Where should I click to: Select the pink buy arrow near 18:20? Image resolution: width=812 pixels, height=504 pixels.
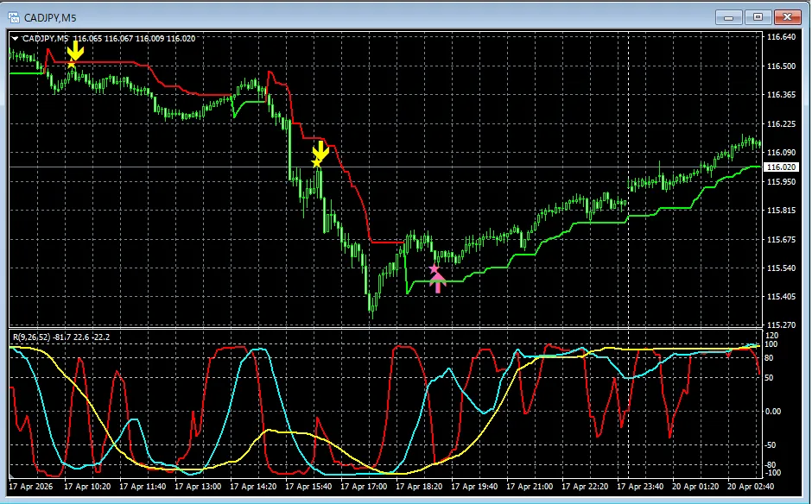click(438, 282)
